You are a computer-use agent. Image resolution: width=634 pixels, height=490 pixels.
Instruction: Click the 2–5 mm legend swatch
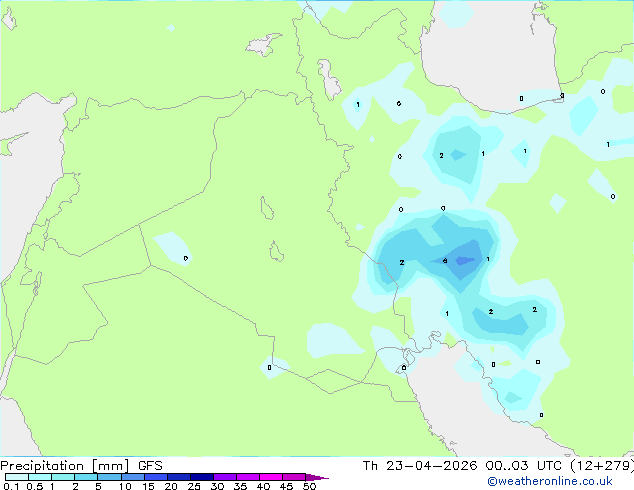click(86, 477)
